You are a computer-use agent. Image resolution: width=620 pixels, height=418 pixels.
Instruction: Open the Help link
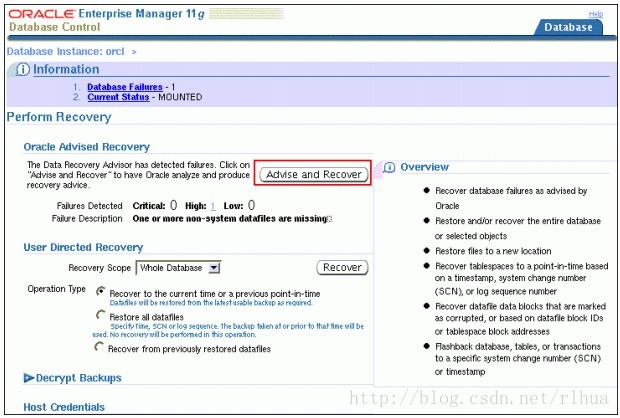[595, 14]
